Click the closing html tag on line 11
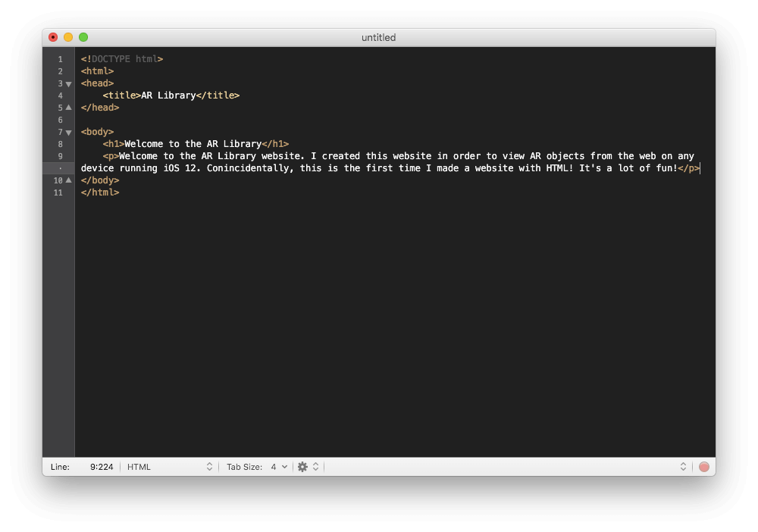 tap(100, 192)
